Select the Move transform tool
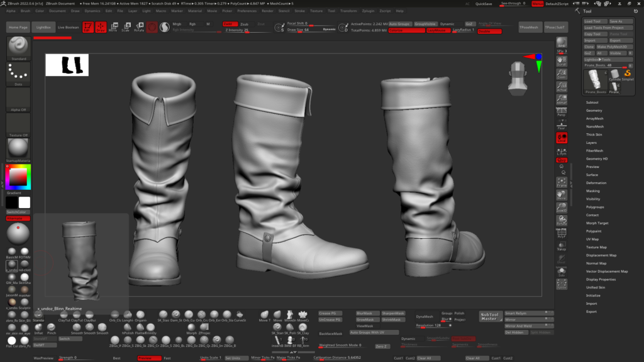This screenshot has height=362, width=644. pos(113,27)
